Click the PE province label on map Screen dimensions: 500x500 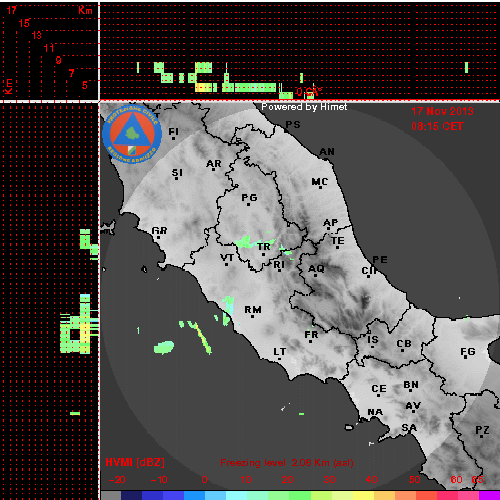pos(380,259)
